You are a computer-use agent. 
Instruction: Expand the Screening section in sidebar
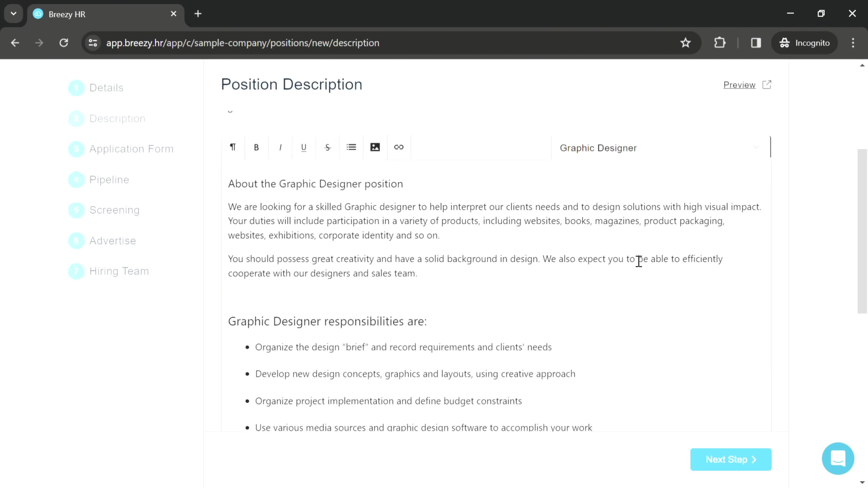(114, 210)
